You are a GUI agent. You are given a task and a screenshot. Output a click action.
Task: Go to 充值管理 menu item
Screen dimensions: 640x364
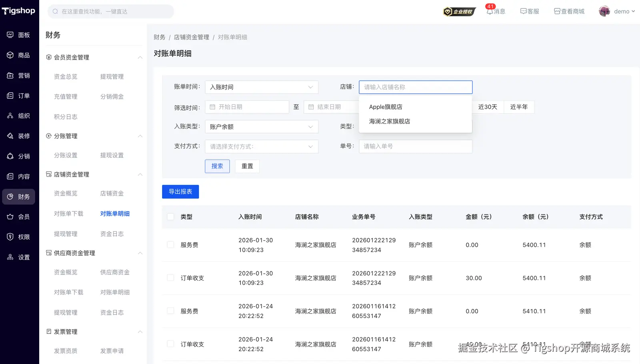click(66, 97)
